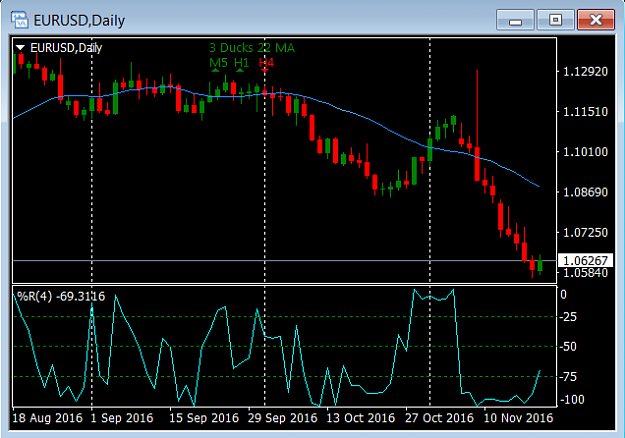
Task: Click the chart window icon beside EURUSD,Daily title
Action: [x=19, y=20]
